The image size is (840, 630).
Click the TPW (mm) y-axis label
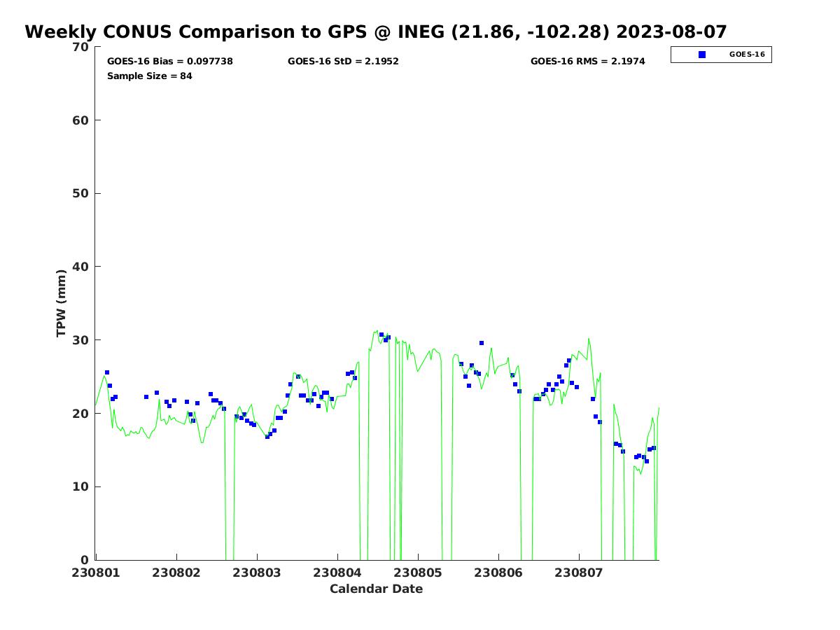click(62, 303)
